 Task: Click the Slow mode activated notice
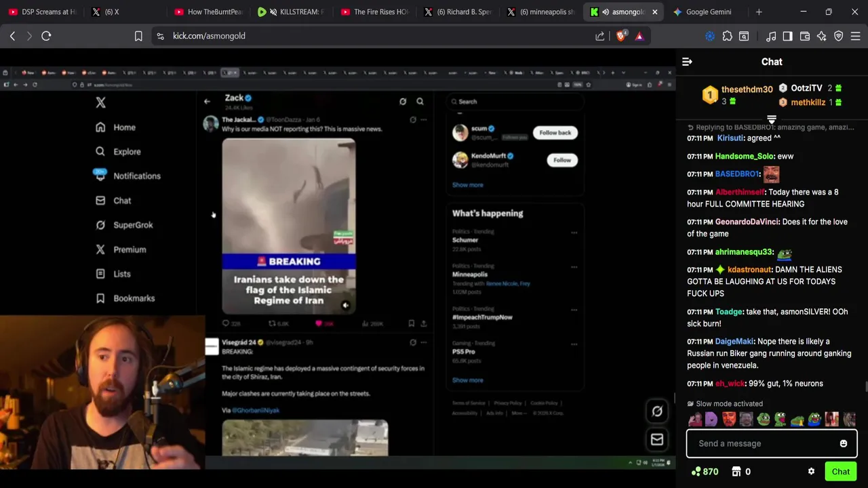click(x=725, y=403)
